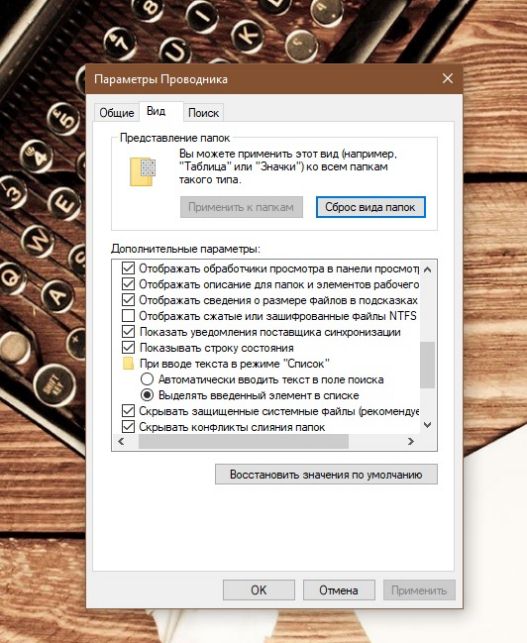
Task: Click the horizontal scroll left arrow
Action: point(121,441)
